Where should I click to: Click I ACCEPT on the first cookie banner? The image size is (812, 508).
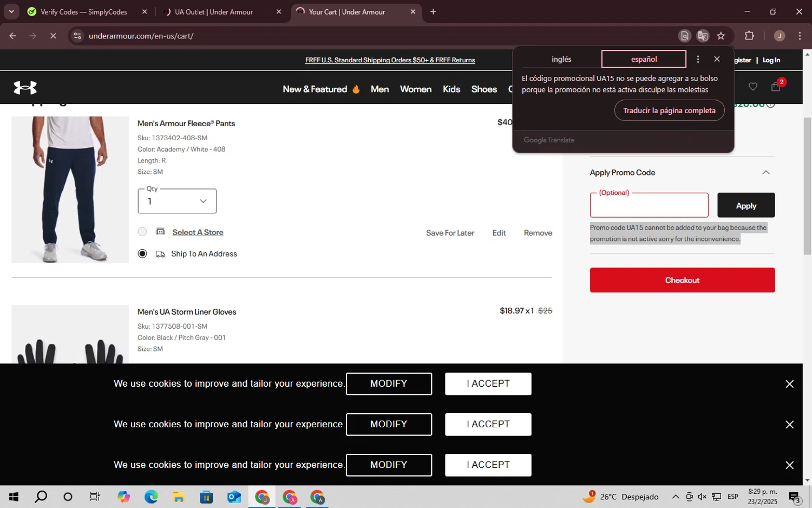click(488, 383)
